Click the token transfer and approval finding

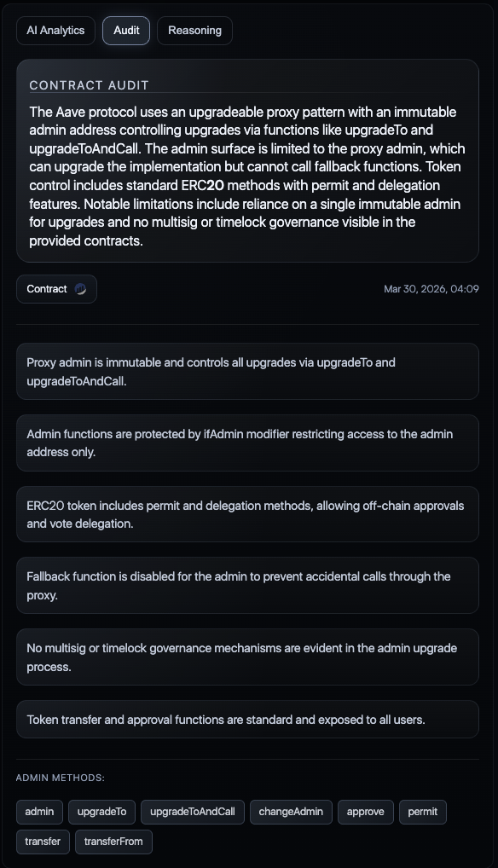tap(247, 720)
